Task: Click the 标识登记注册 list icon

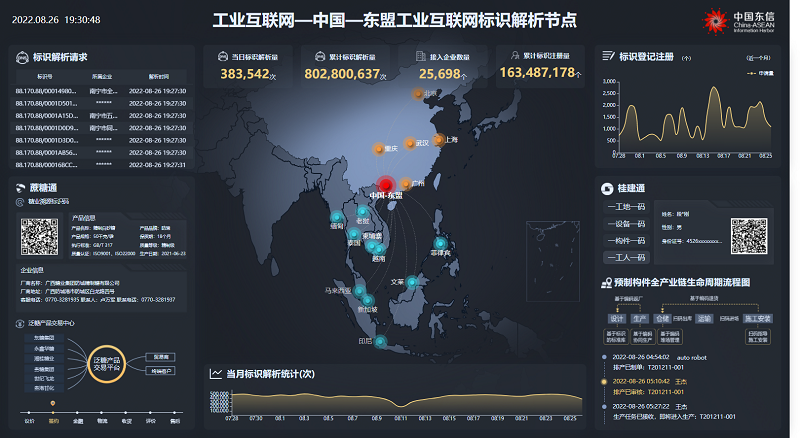Action: tap(608, 56)
